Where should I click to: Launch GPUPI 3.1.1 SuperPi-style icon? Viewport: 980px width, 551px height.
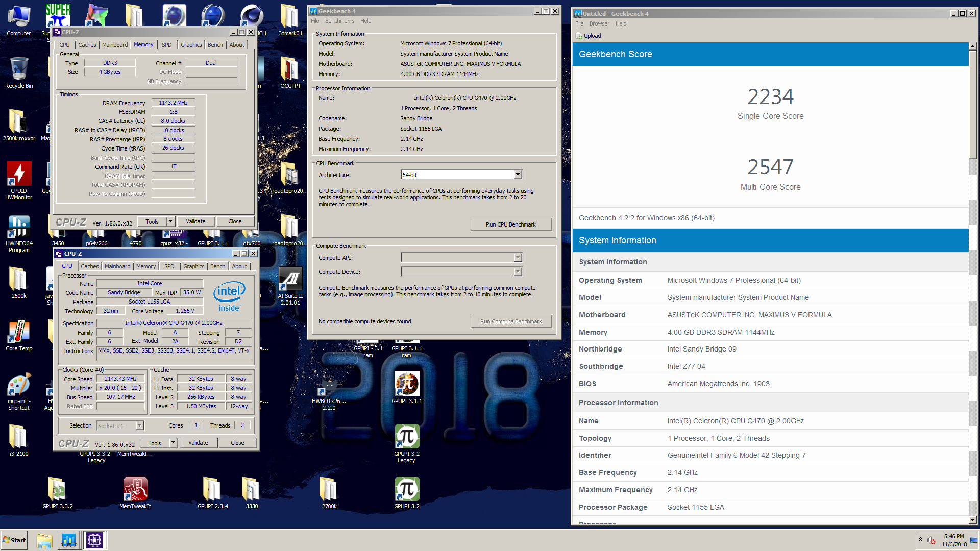407,388
